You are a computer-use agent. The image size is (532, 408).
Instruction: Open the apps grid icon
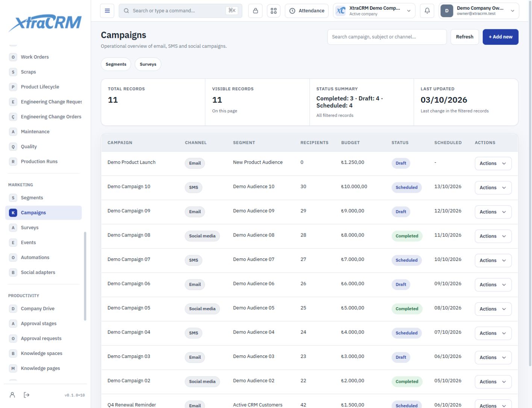pos(274,11)
